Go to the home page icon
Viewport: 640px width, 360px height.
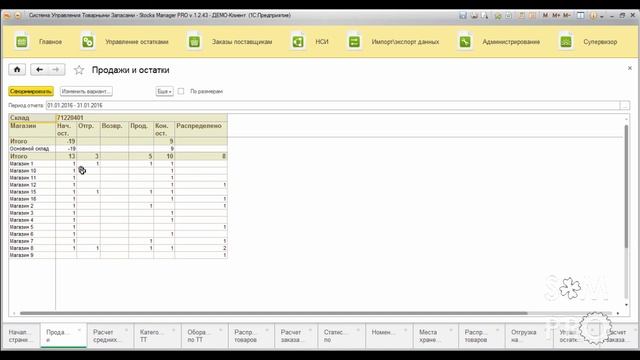coord(17,69)
